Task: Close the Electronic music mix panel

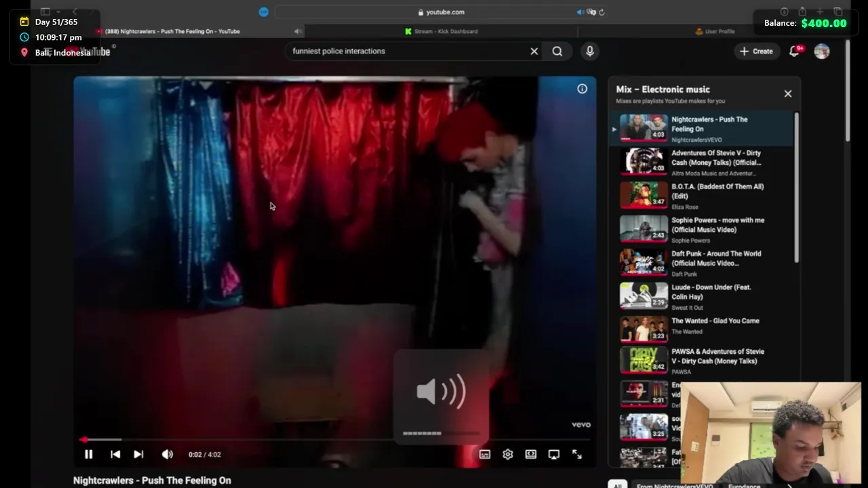Action: [788, 94]
